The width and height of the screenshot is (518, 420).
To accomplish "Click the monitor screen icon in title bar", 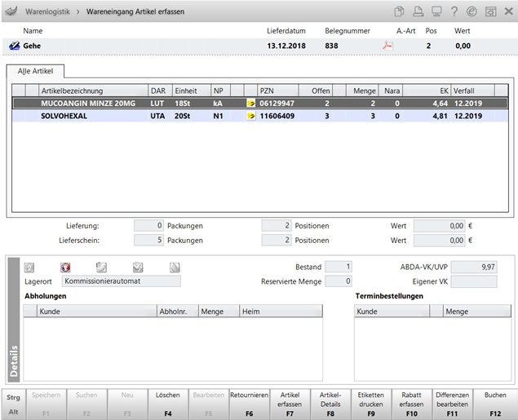I will click(436, 11).
